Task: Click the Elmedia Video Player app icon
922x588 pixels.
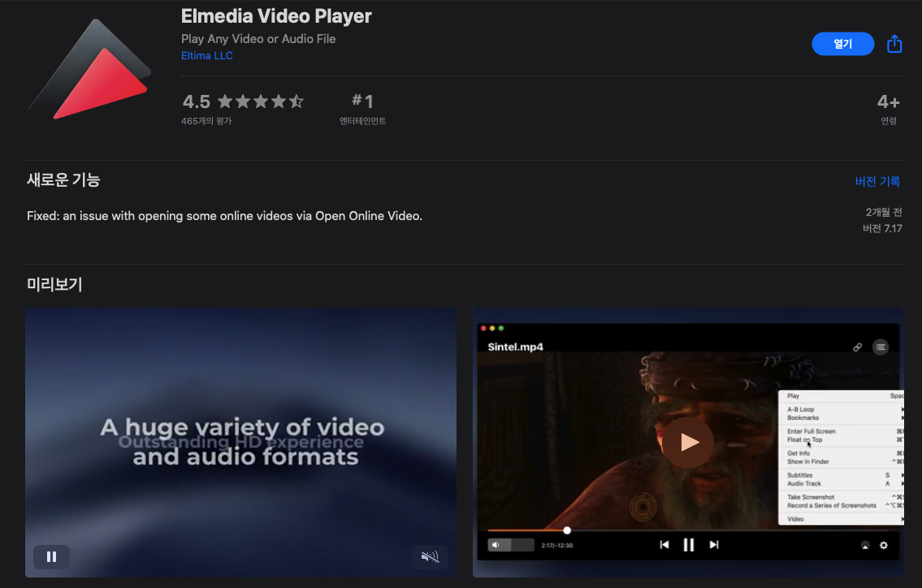Action: [90, 68]
